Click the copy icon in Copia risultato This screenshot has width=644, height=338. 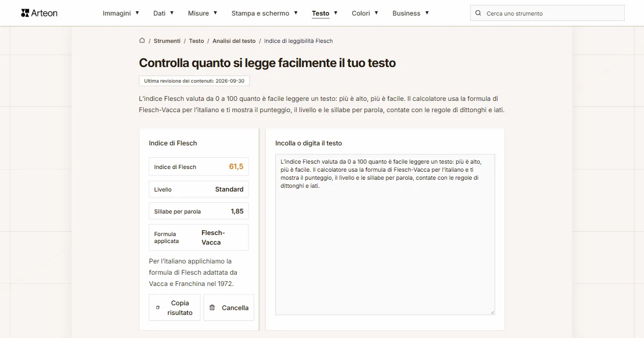(158, 307)
